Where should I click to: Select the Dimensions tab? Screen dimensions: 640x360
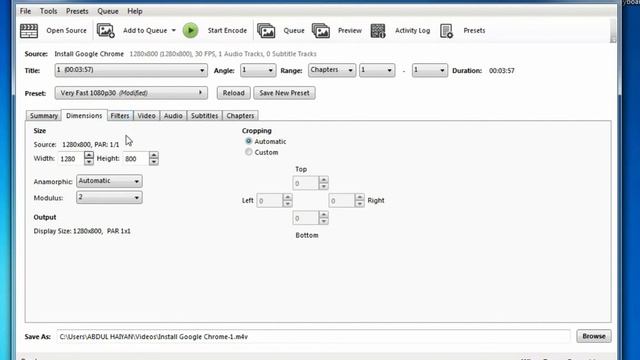pos(84,116)
